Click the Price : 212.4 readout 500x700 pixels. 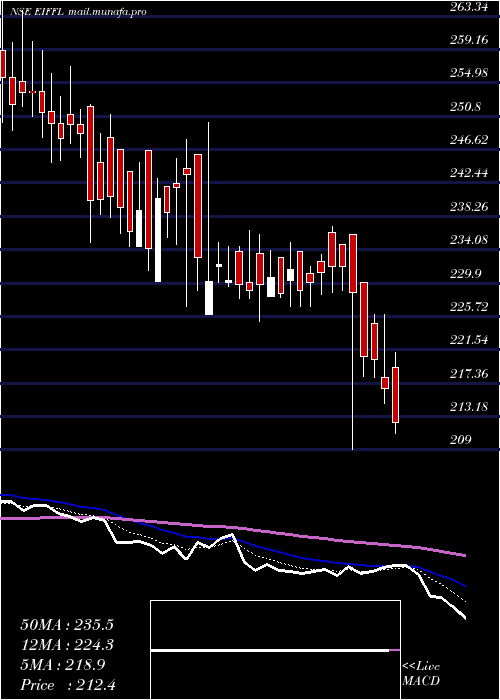pos(68,685)
